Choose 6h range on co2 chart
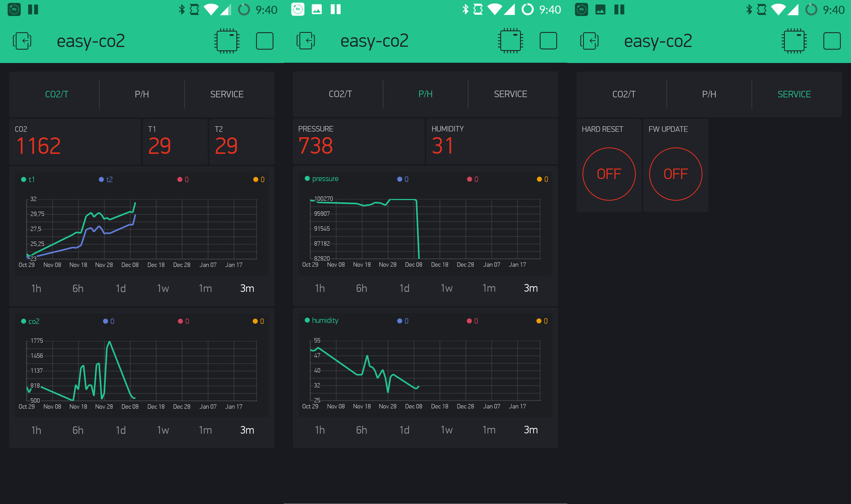Viewport: 851px width, 504px height. click(x=78, y=430)
